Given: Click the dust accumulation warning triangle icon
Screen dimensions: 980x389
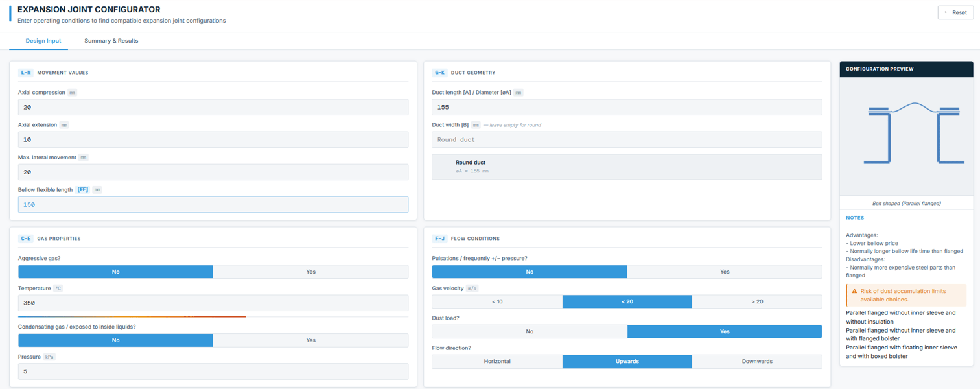Looking at the screenshot, I should coord(855,292).
